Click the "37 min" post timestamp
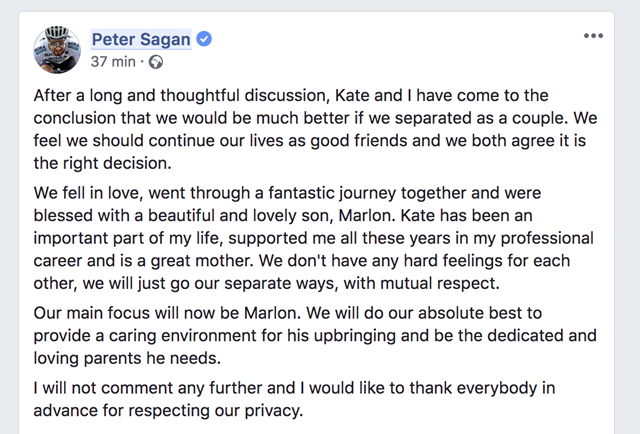The width and height of the screenshot is (640, 434). (112, 62)
